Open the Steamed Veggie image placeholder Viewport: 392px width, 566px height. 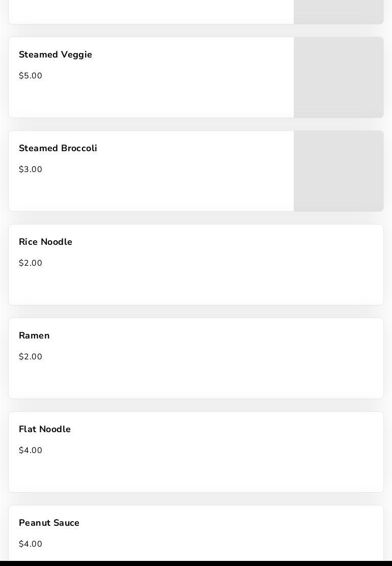point(339,77)
